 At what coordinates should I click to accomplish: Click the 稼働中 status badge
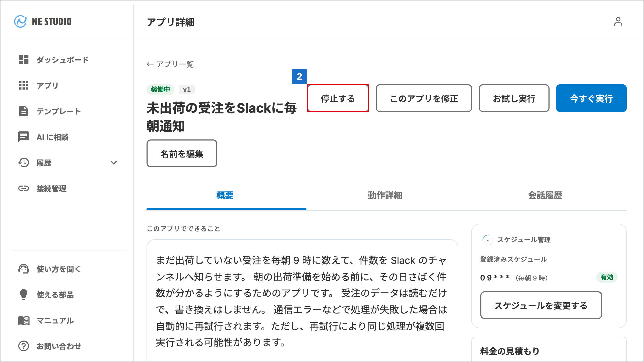pos(160,89)
